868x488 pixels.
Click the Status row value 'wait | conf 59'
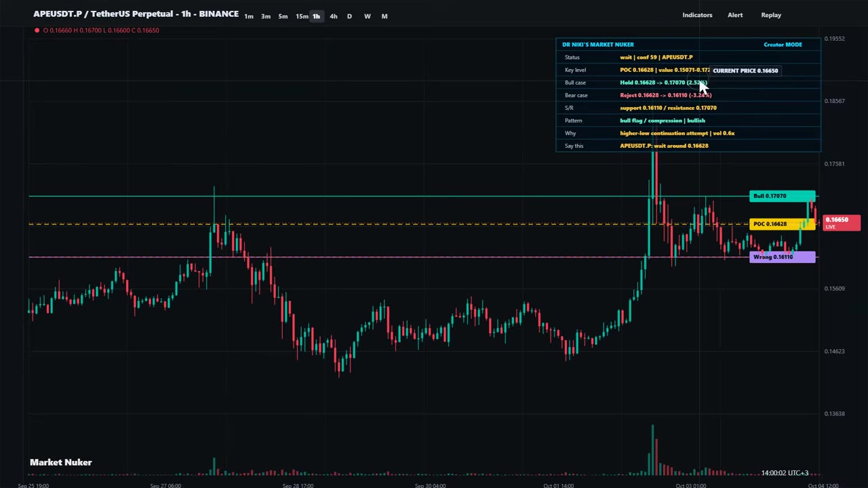pyautogui.click(x=656, y=58)
